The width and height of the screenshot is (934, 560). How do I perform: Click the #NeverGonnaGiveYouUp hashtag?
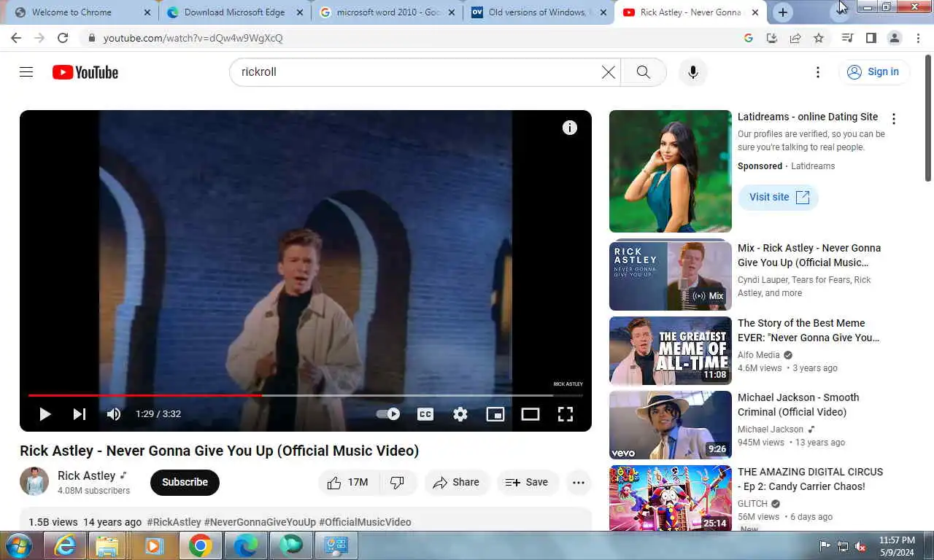tap(260, 522)
